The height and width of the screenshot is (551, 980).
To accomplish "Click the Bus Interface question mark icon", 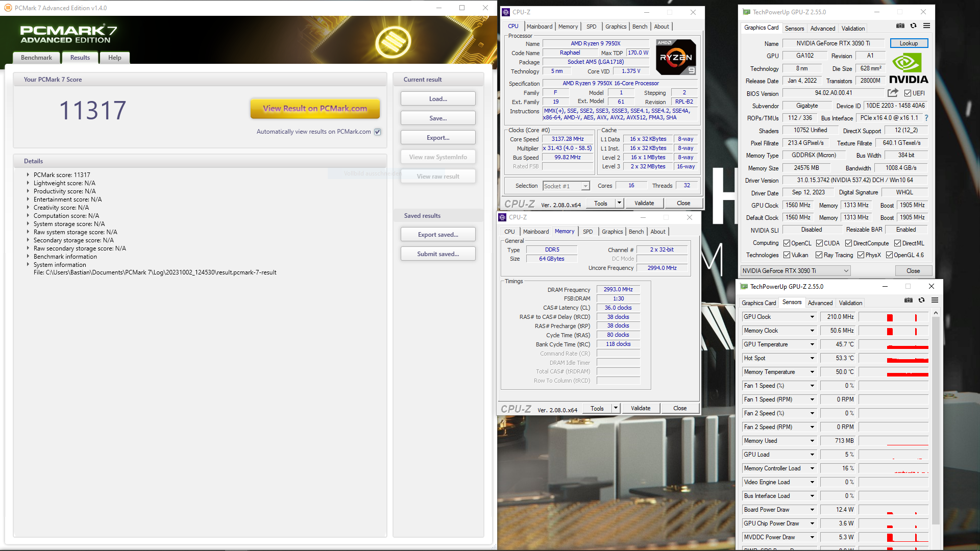I will [926, 118].
